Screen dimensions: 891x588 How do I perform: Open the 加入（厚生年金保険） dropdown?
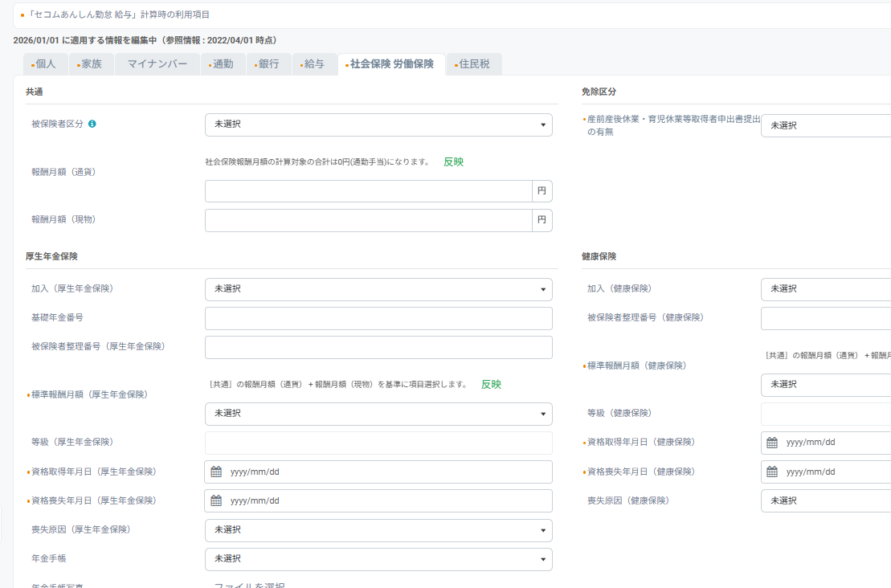(378, 289)
